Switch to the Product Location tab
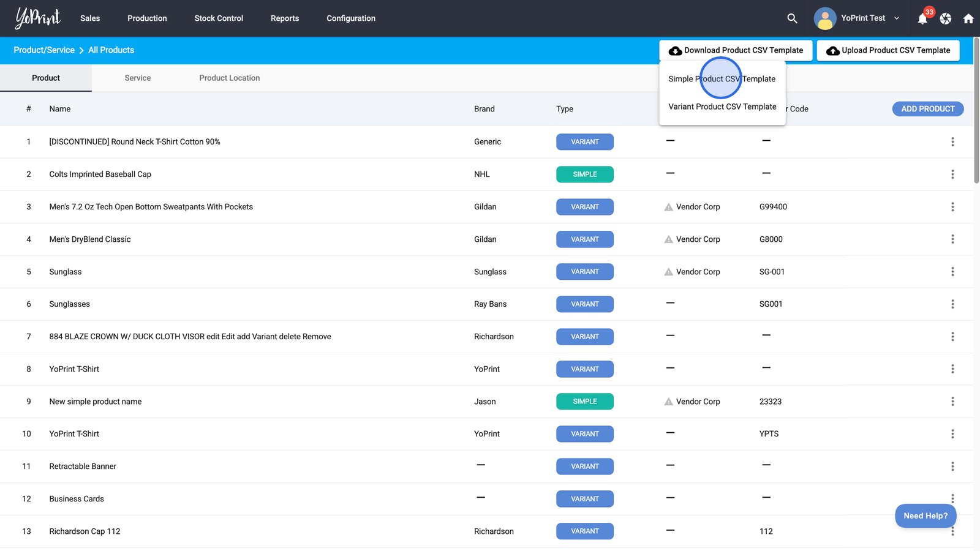The image size is (980, 551). pos(229,78)
